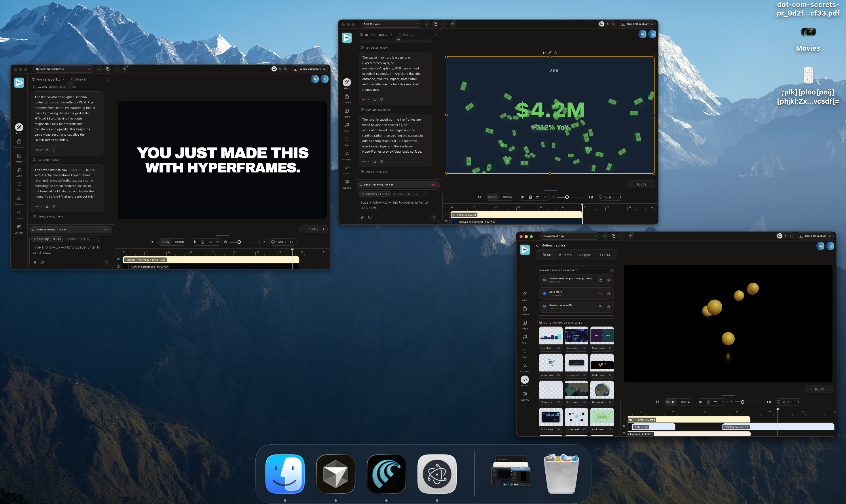Click Canvas background #071A35 color swatch
The image size is (846, 504).
pos(454,222)
